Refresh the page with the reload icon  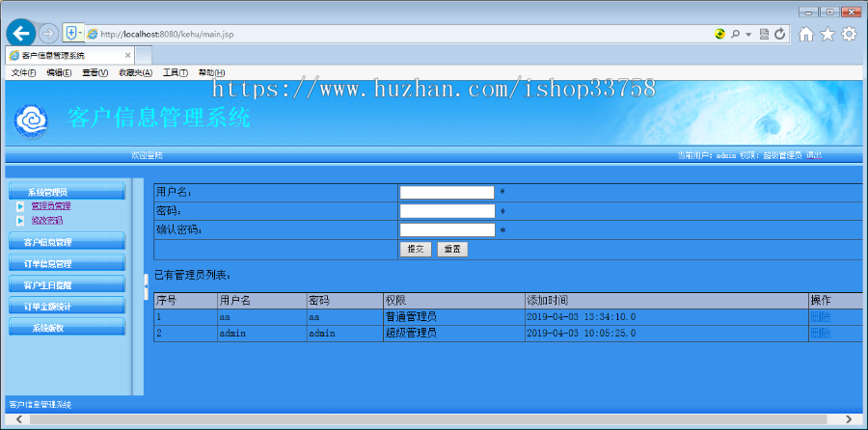click(780, 34)
